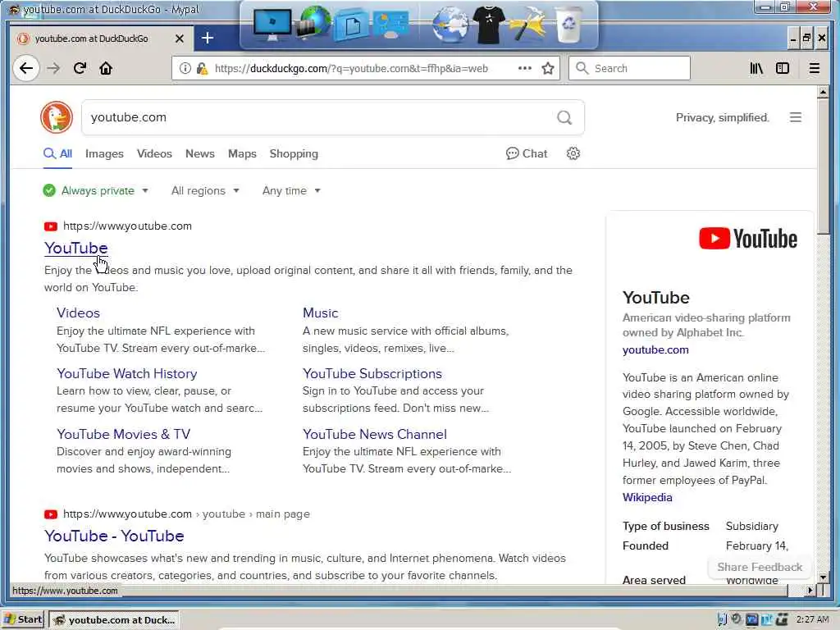Open DuckDuckGo side menu hamburger

pyautogui.click(x=796, y=117)
